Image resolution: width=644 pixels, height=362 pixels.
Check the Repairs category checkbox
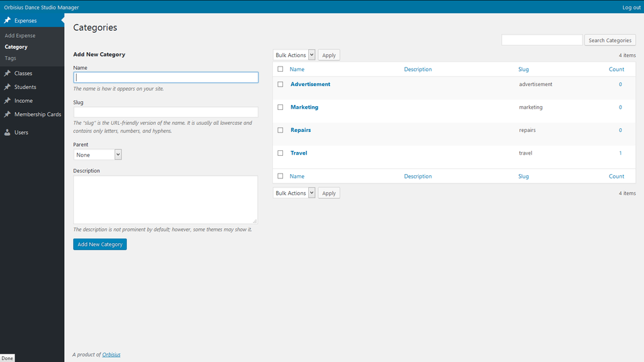(280, 130)
